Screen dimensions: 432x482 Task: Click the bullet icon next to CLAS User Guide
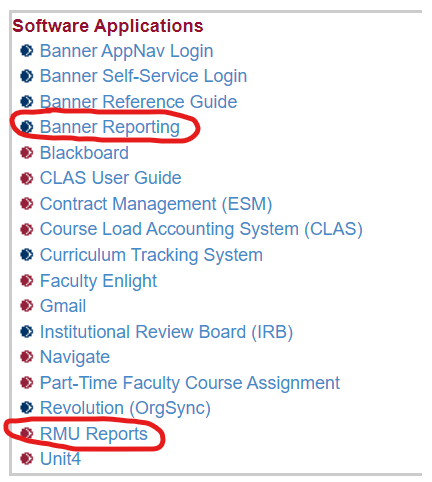pyautogui.click(x=26, y=178)
